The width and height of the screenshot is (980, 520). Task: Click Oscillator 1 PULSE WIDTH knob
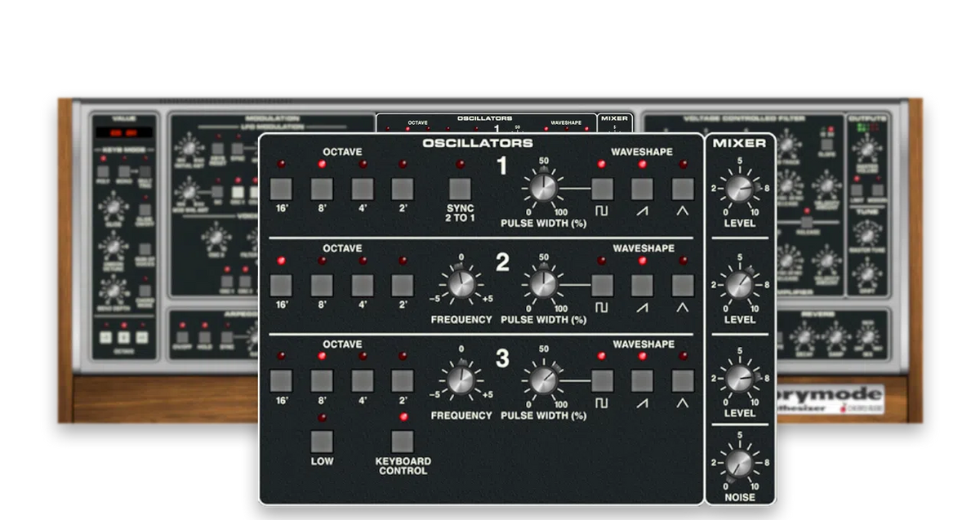(x=542, y=189)
